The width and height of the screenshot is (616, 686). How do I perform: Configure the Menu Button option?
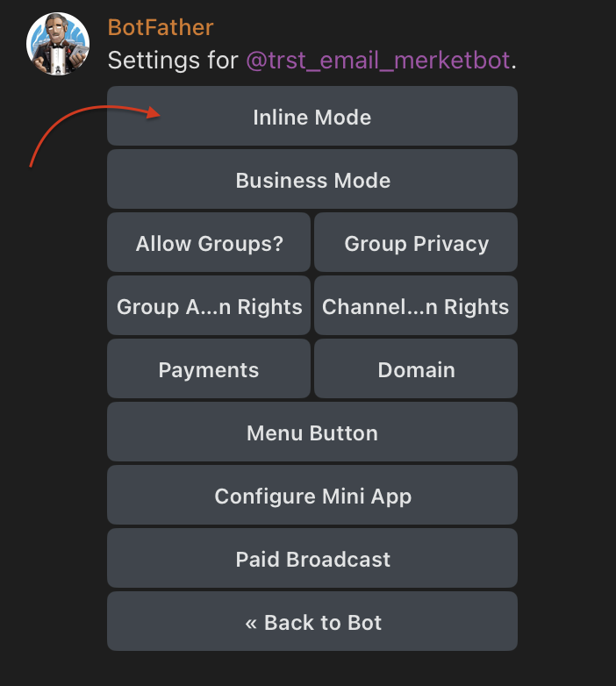point(312,432)
